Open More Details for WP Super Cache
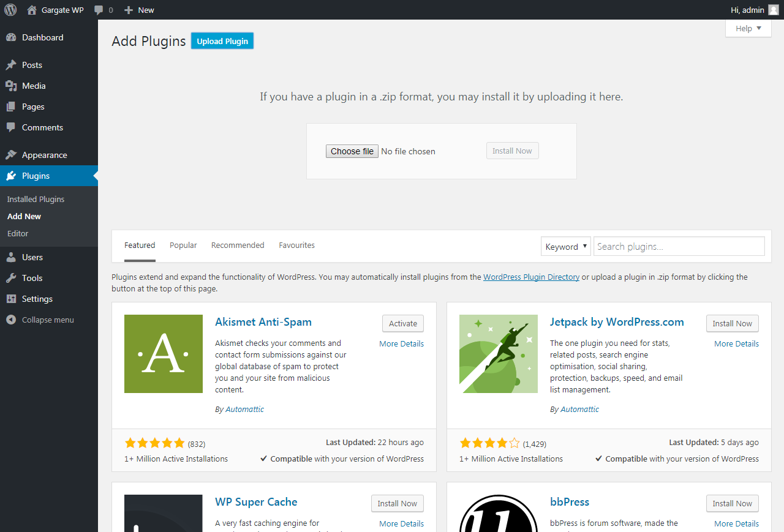 (x=401, y=523)
